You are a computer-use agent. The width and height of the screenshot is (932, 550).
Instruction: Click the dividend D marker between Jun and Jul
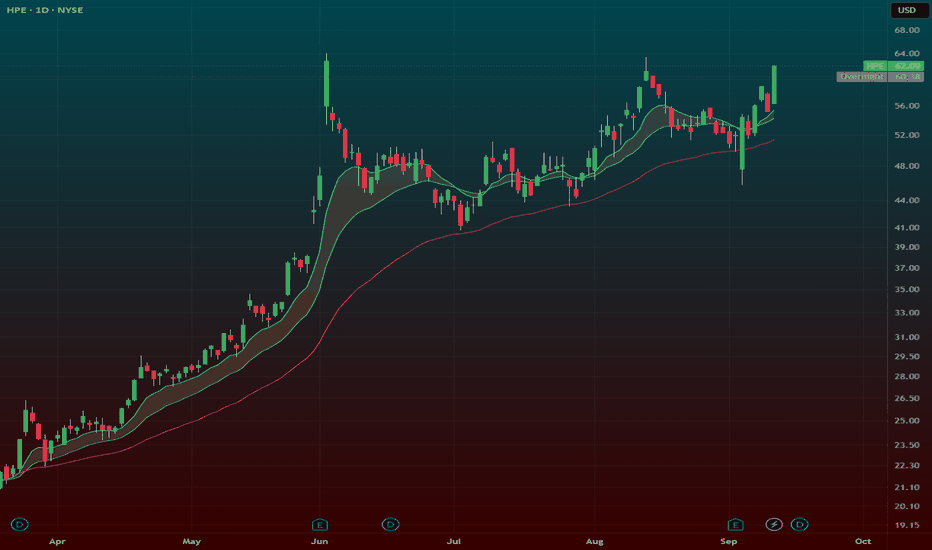point(390,524)
